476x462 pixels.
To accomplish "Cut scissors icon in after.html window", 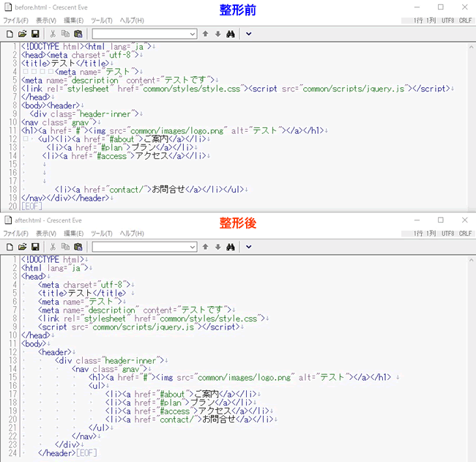I will point(53,247).
